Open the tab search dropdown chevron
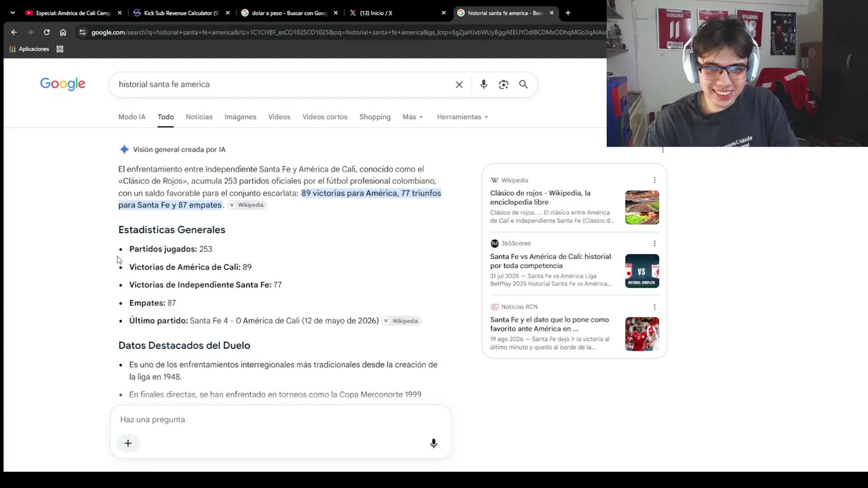868x488 pixels. coord(12,13)
